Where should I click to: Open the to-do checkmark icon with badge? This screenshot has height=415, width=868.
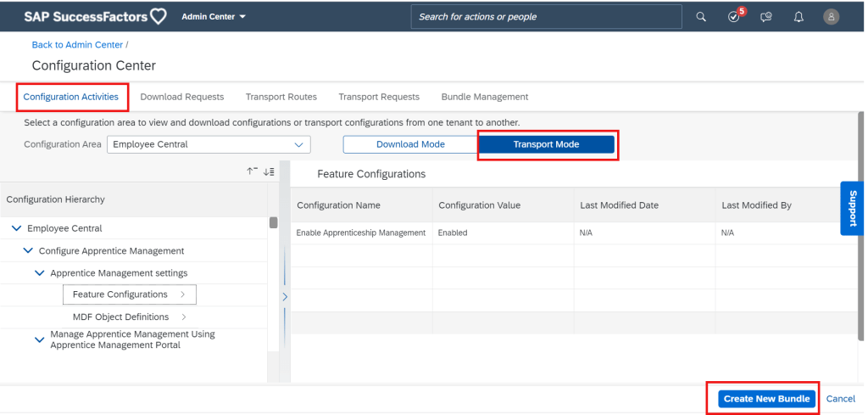pyautogui.click(x=734, y=17)
